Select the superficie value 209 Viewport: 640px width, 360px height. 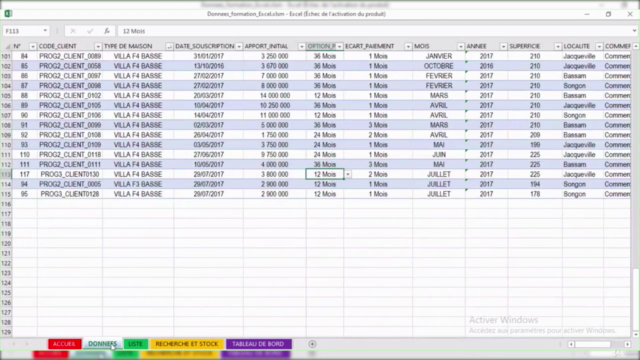click(x=535, y=135)
